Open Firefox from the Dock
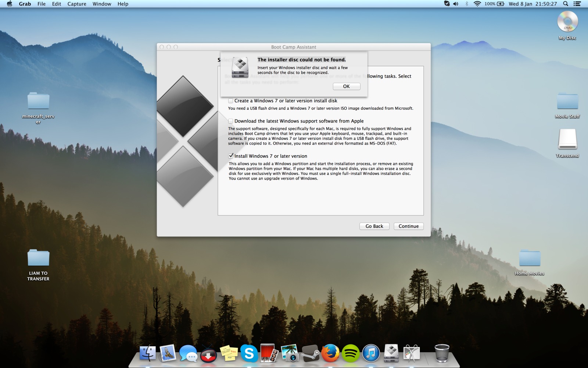The height and width of the screenshot is (368, 588). pos(330,353)
